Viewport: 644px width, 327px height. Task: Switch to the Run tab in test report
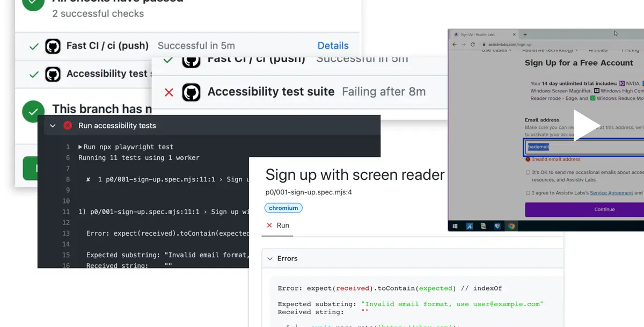(x=277, y=226)
